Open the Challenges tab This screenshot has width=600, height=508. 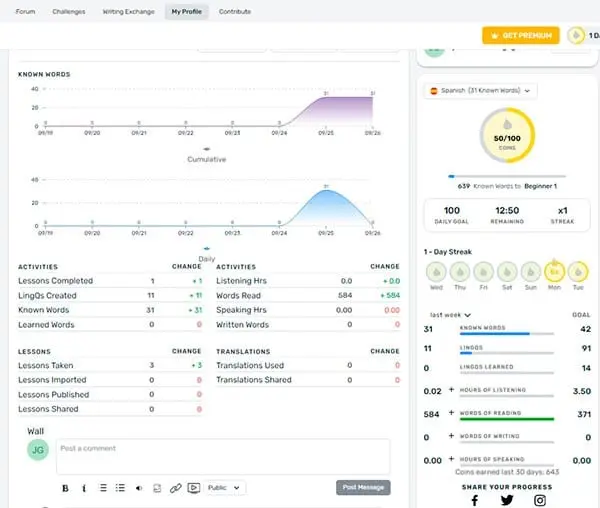[x=69, y=11]
